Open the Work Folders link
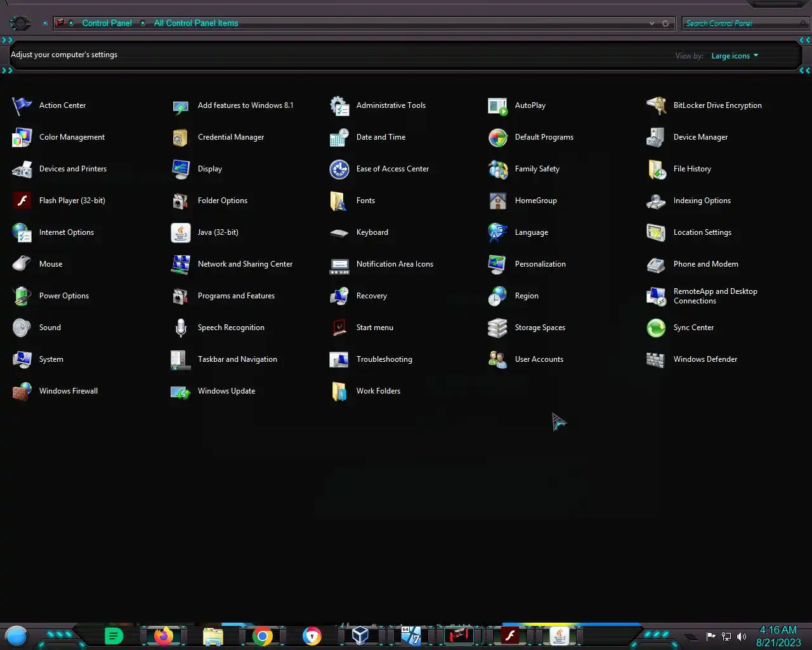This screenshot has height=650, width=812. (378, 391)
